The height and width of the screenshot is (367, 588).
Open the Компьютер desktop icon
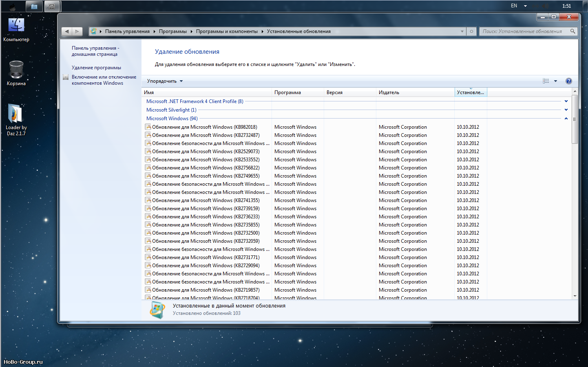pyautogui.click(x=16, y=30)
